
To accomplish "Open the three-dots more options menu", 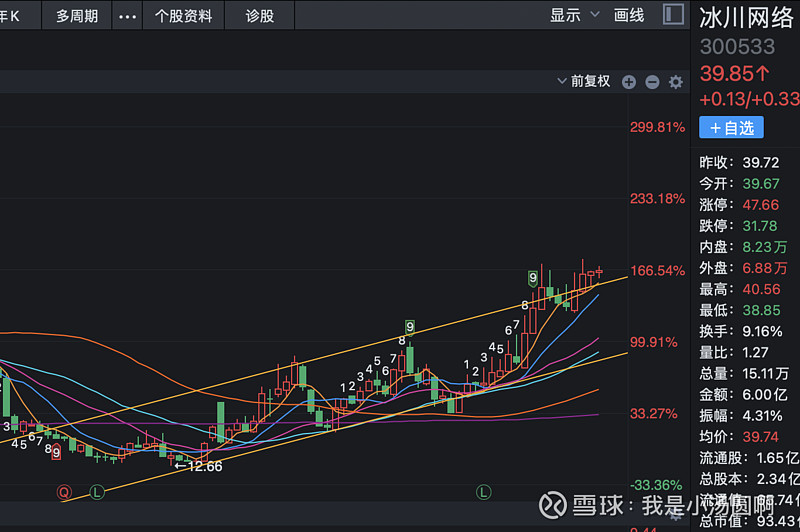I will [127, 16].
